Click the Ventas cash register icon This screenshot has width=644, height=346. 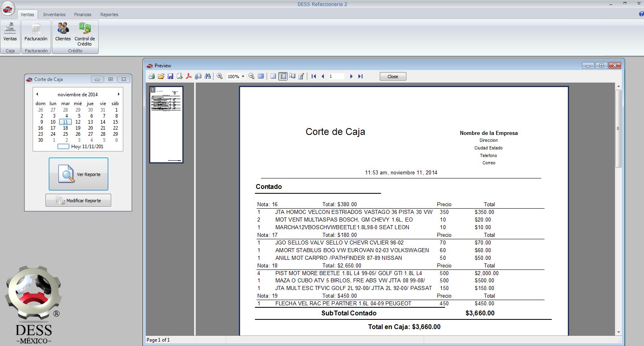tap(10, 32)
